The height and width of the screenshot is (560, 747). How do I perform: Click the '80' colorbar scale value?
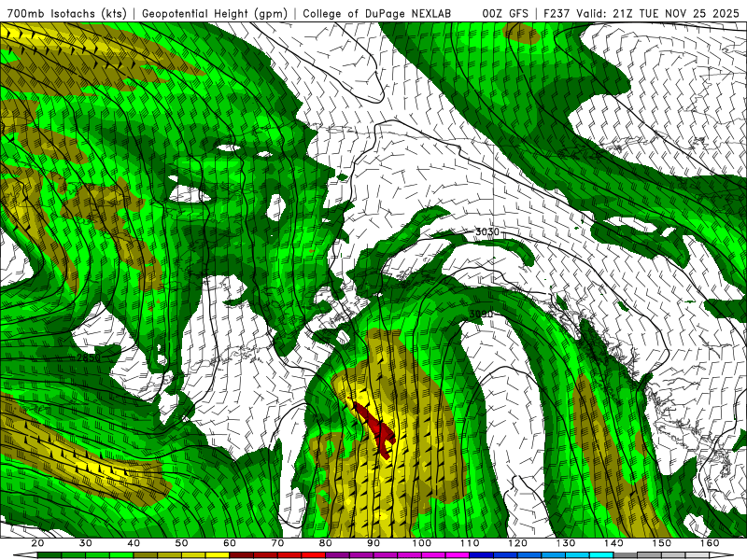coord(325,543)
